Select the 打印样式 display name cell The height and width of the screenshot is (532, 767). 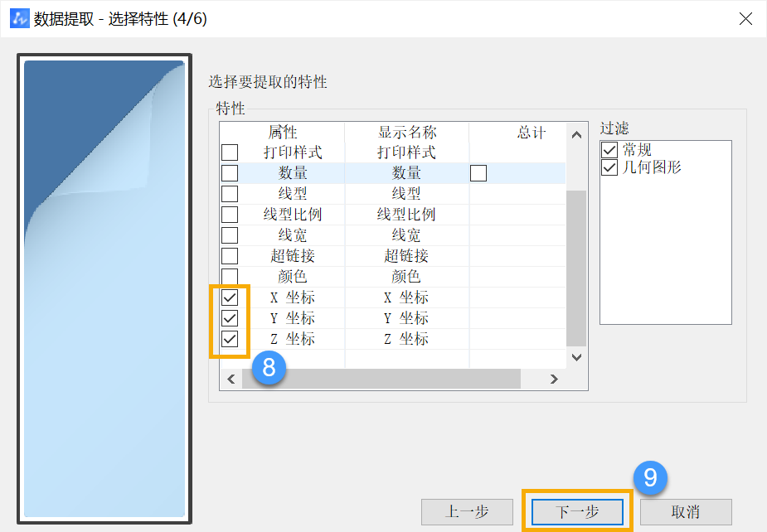point(407,152)
